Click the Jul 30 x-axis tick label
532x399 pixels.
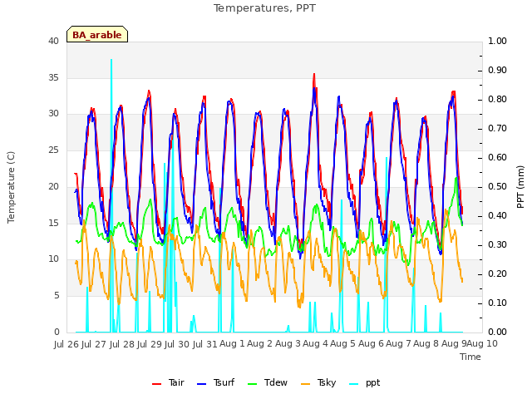[179, 344]
